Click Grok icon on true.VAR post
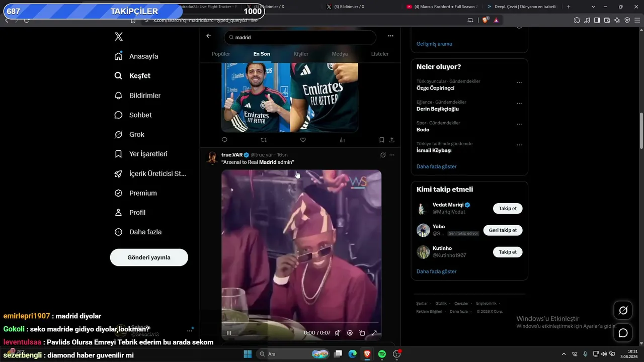The width and height of the screenshot is (644, 362). [383, 155]
